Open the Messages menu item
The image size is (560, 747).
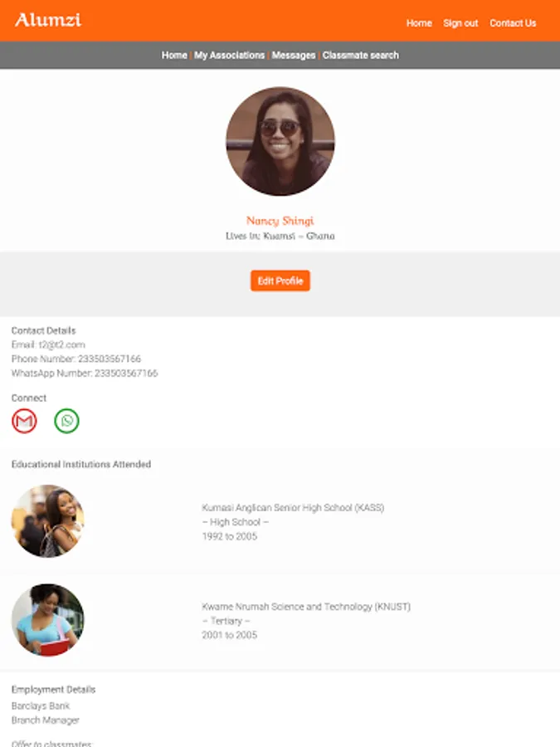click(x=294, y=56)
